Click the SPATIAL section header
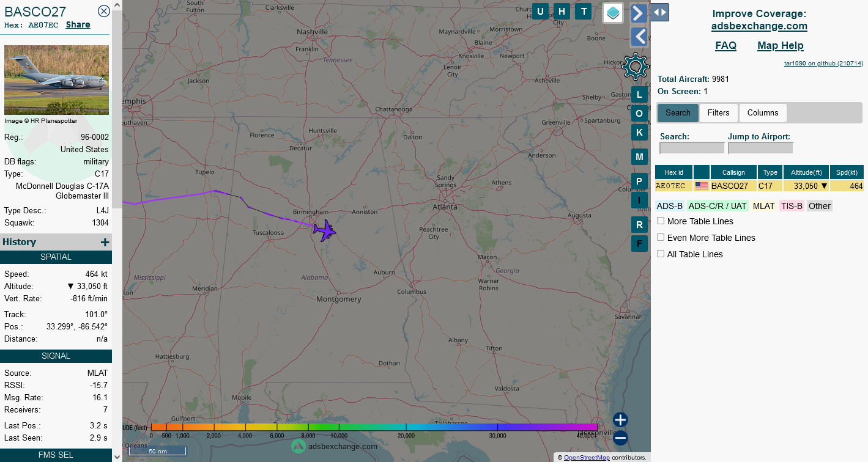 (x=56, y=257)
